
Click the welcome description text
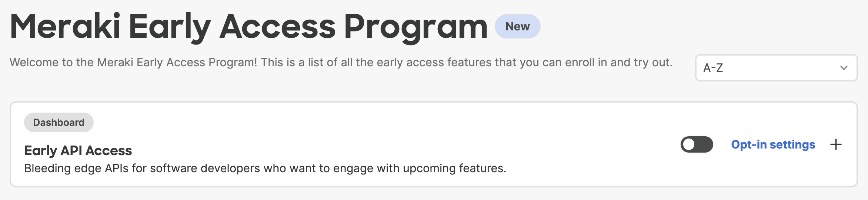tap(341, 62)
